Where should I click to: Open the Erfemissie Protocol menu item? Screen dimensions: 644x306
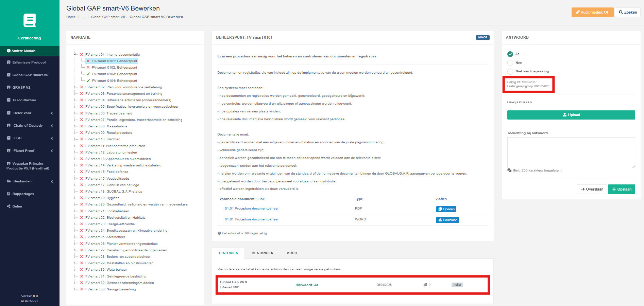click(30, 62)
